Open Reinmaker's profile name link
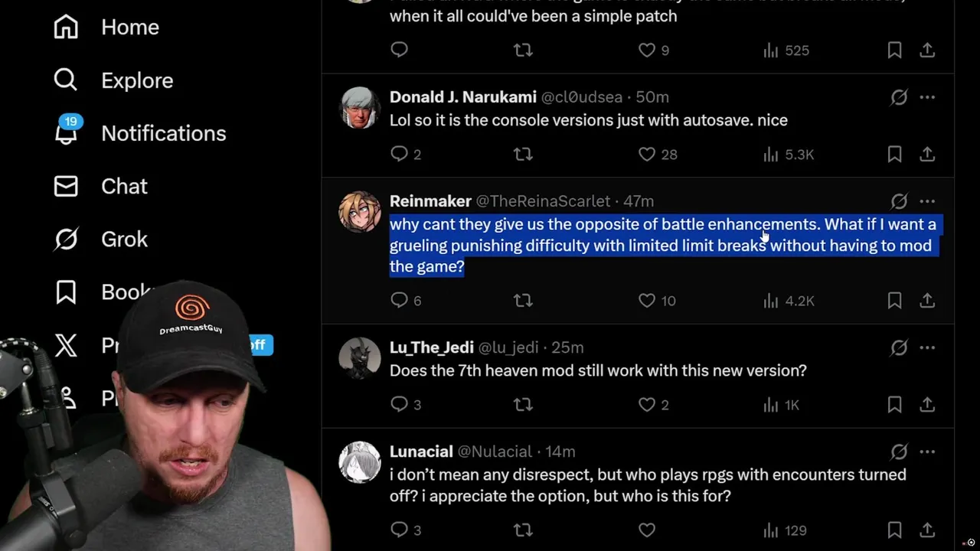 [430, 201]
